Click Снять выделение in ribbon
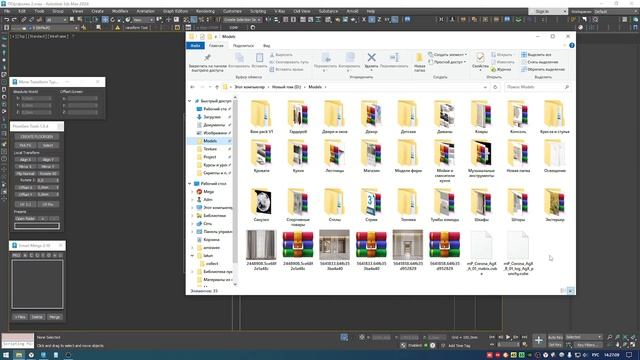Viewport: 640px width, 360px height. pyautogui.click(x=540, y=62)
